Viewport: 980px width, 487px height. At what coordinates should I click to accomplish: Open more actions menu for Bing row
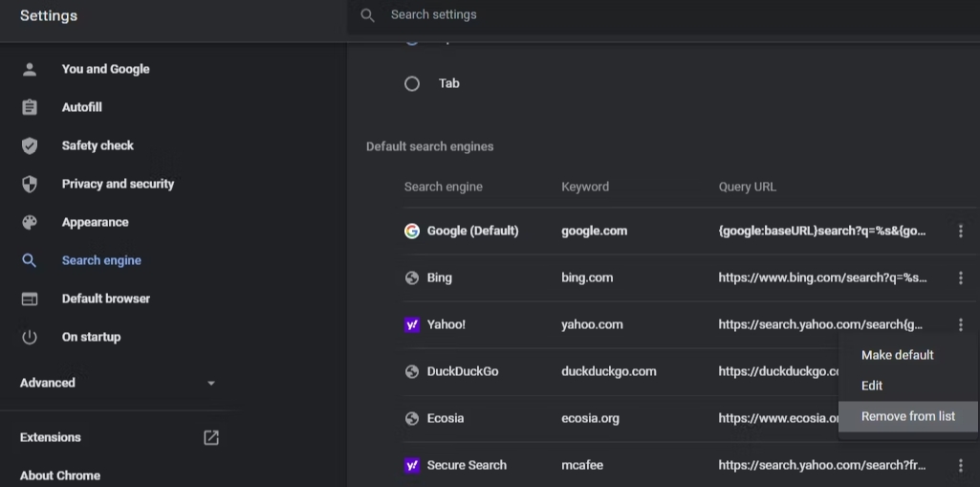point(961,278)
